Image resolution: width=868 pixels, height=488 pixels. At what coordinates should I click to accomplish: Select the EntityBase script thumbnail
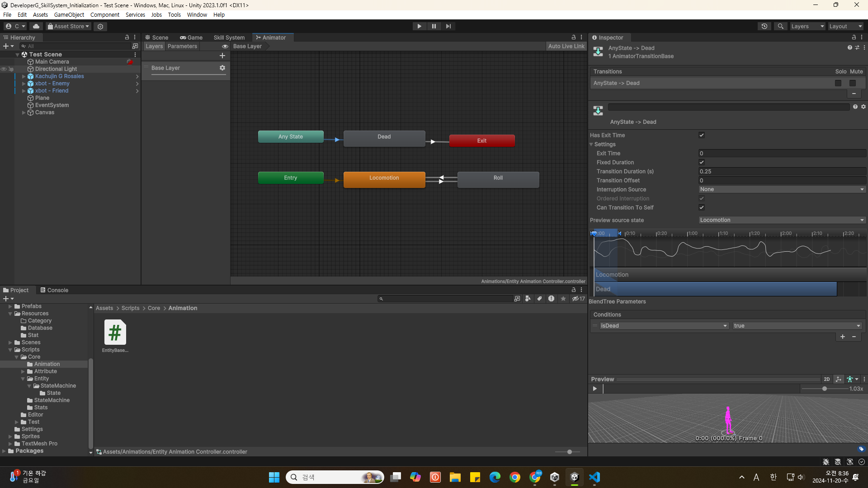point(115,333)
